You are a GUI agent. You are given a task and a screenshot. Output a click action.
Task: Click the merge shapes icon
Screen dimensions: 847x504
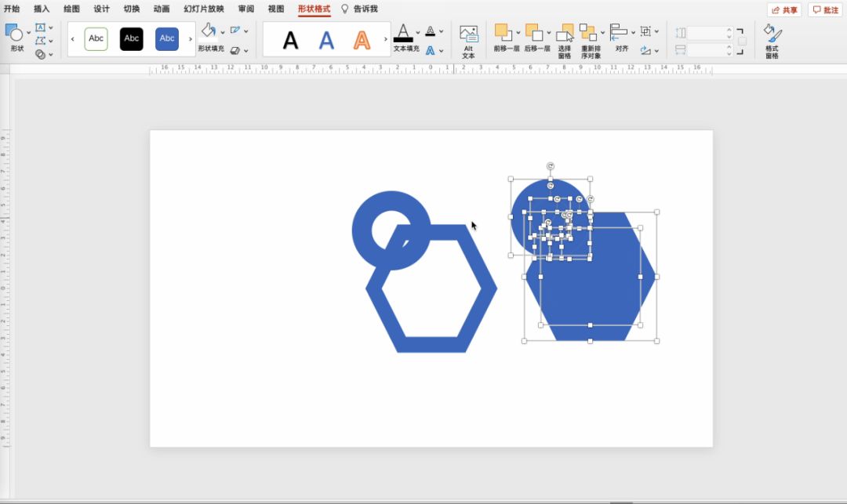tap(41, 54)
